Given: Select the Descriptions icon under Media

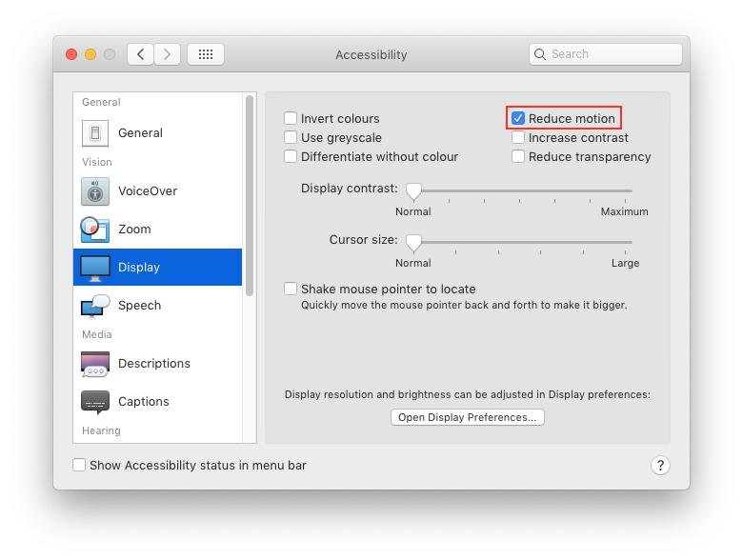Looking at the screenshot, I should [x=95, y=364].
